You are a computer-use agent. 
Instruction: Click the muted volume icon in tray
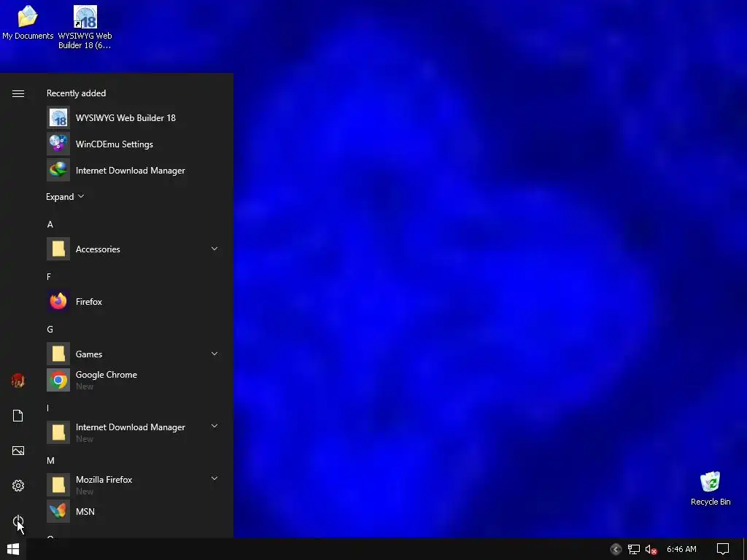pyautogui.click(x=651, y=550)
